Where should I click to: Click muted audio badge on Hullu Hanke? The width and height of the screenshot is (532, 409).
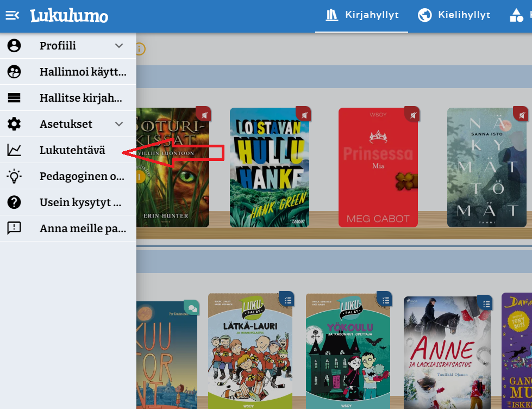(x=304, y=114)
